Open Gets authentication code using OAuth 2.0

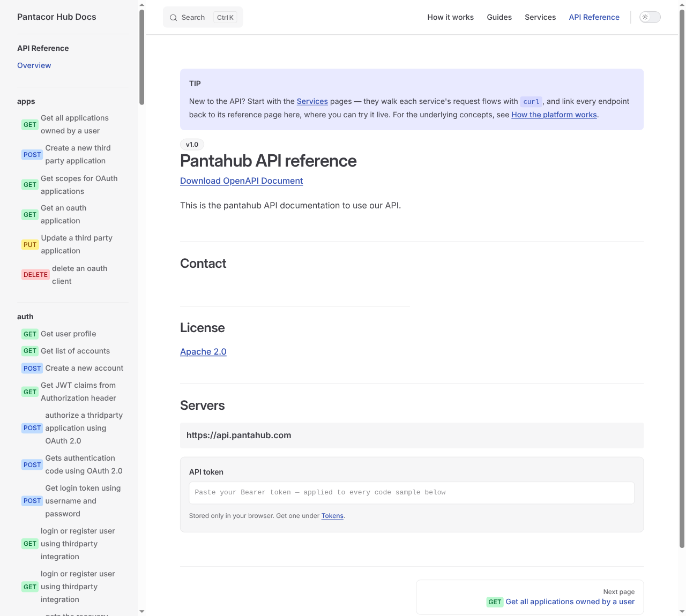[73, 464]
